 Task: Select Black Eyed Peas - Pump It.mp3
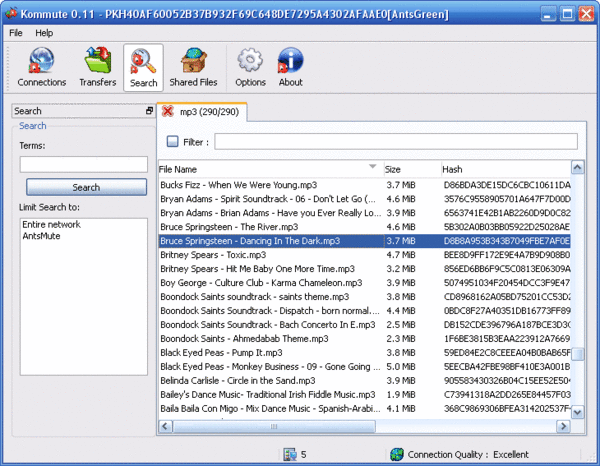pyautogui.click(x=364, y=352)
